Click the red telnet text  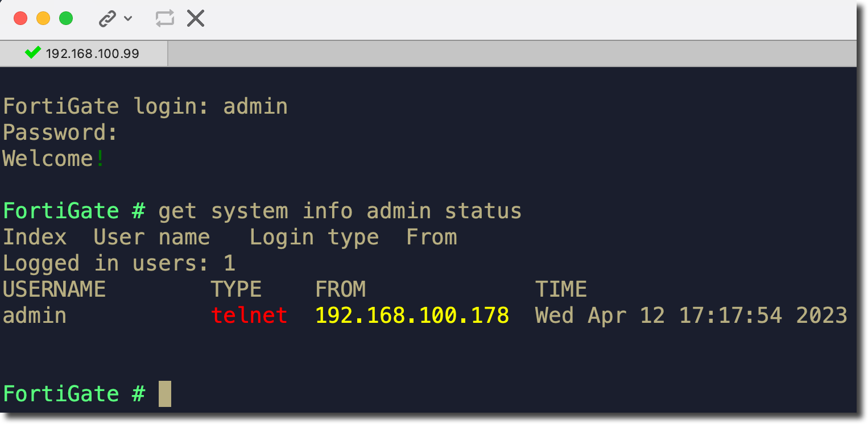[x=249, y=315]
